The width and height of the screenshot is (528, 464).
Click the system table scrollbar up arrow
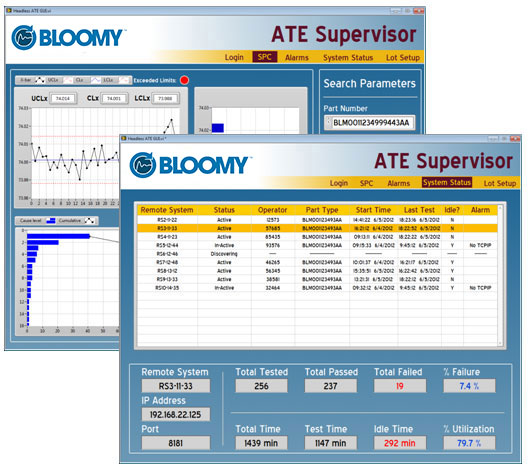500,207
